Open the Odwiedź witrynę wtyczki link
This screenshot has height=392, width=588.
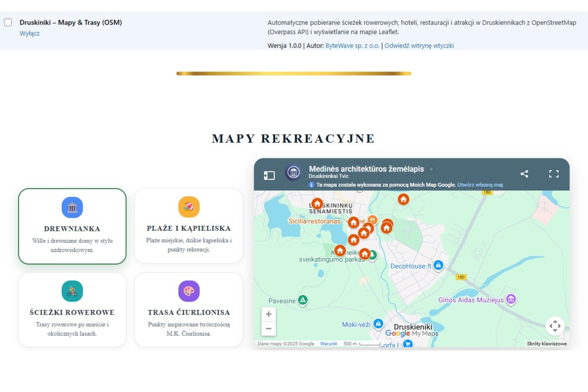419,46
